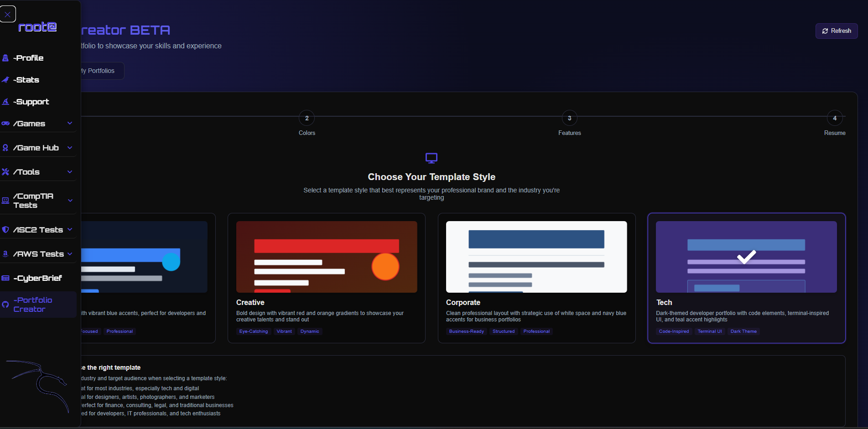Jump to step 4 Resume

coord(835,118)
